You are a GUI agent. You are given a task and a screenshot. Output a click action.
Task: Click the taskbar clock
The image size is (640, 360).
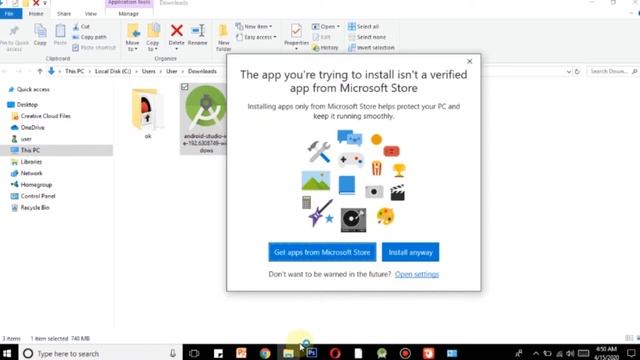(606, 353)
